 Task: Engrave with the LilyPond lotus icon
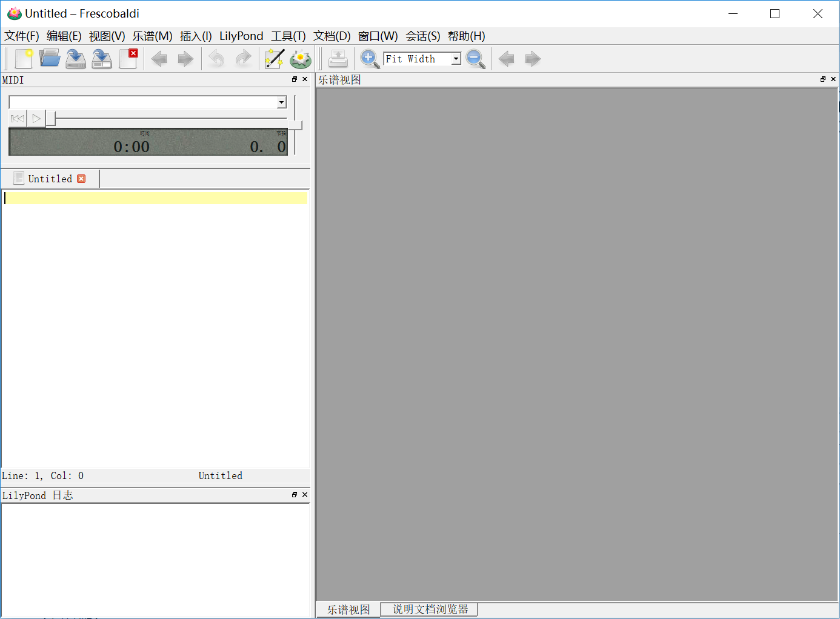click(x=301, y=59)
